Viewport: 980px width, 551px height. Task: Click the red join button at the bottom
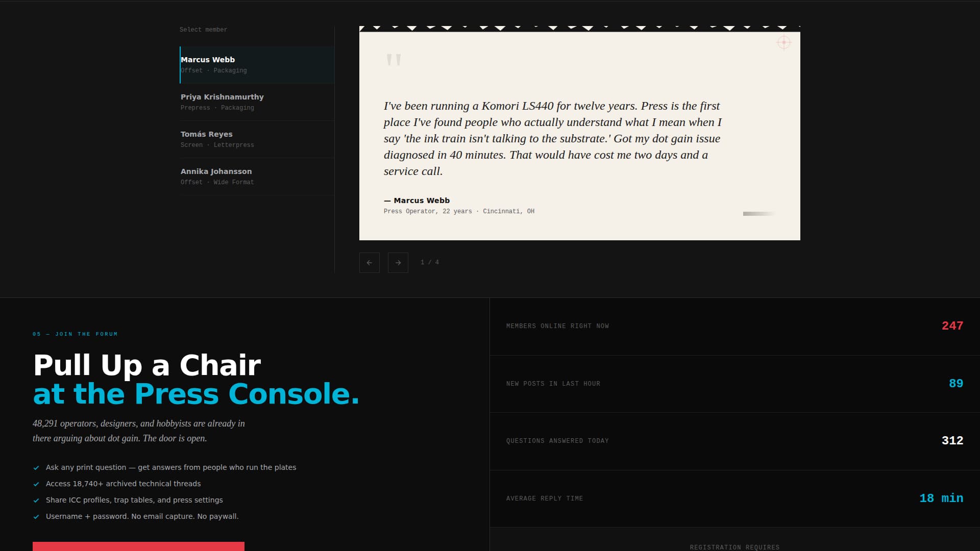tap(138, 546)
